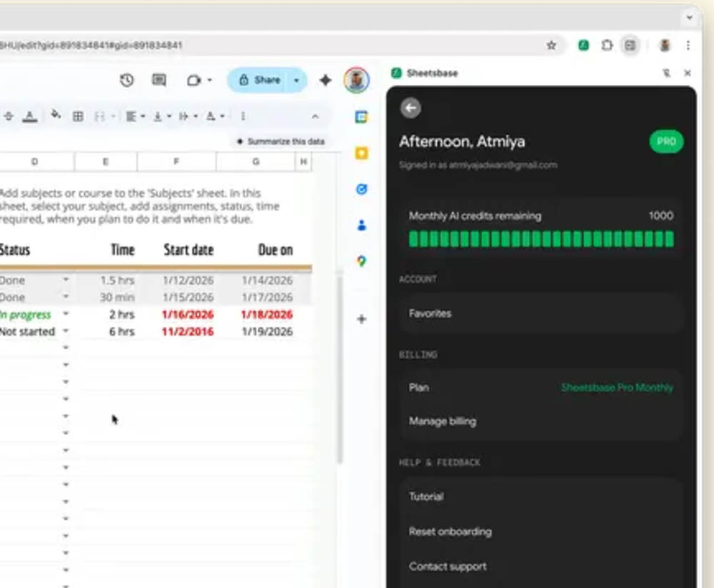Go back in Sheetsbase using back arrow

point(411,108)
